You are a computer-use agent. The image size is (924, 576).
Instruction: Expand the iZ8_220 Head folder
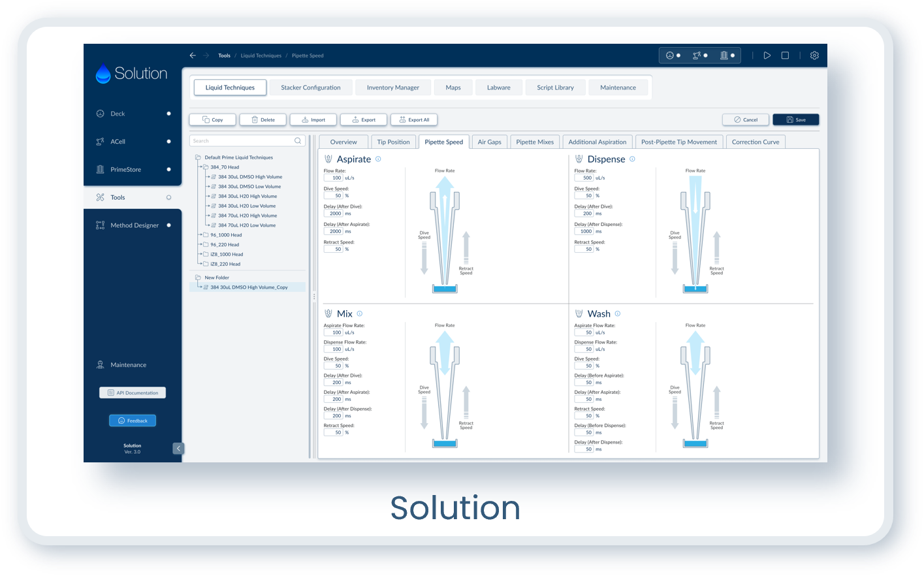pyautogui.click(x=205, y=264)
